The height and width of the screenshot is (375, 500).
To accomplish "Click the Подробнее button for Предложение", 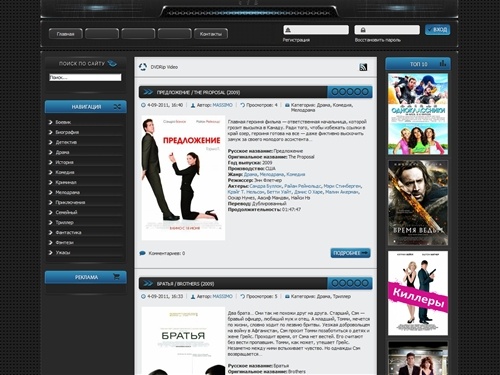I will point(350,253).
